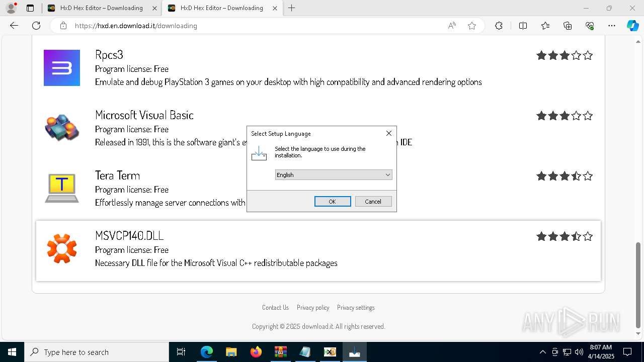
Task: Open the Rpcs3 app icon
Action: (x=62, y=68)
